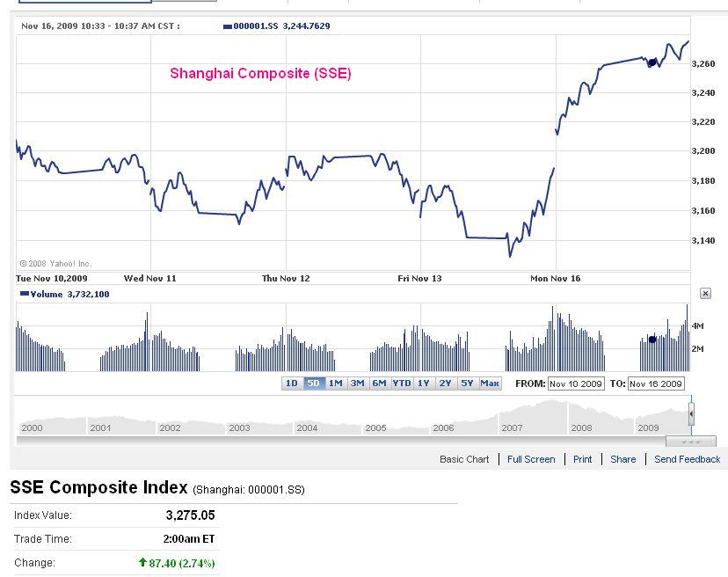Image resolution: width=728 pixels, height=577 pixels.
Task: Select the 1Y time range
Action: pyautogui.click(x=424, y=383)
